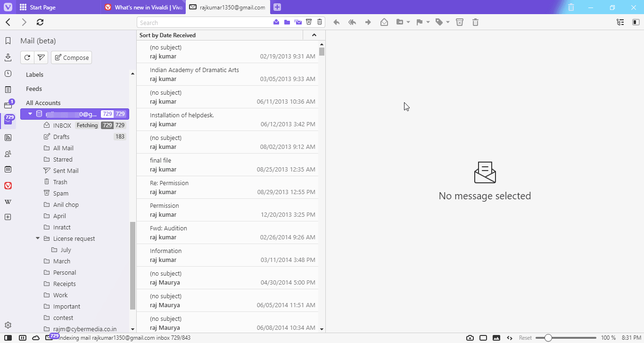Screen dimensions: 644x343
Task: Select the Reply icon in mail toolbar
Action: (336, 22)
